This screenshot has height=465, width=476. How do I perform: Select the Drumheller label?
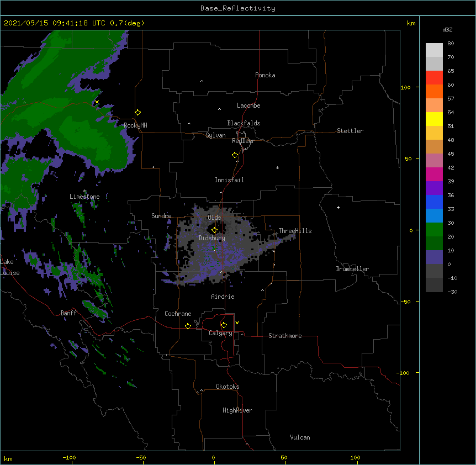(x=352, y=269)
